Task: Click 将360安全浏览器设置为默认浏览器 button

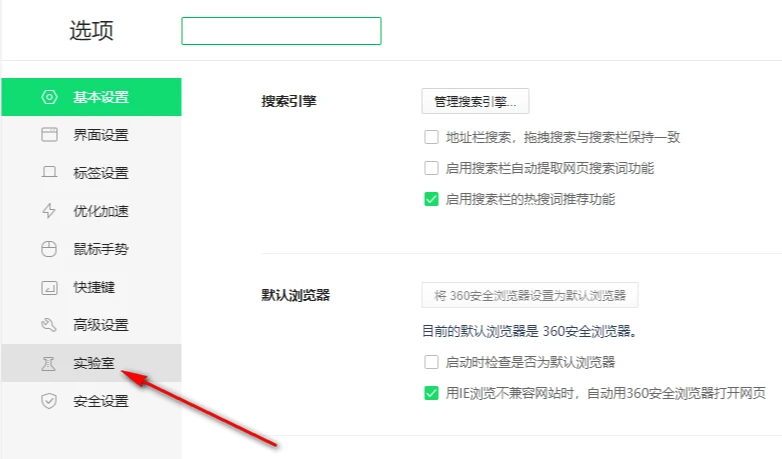Action: [x=530, y=295]
